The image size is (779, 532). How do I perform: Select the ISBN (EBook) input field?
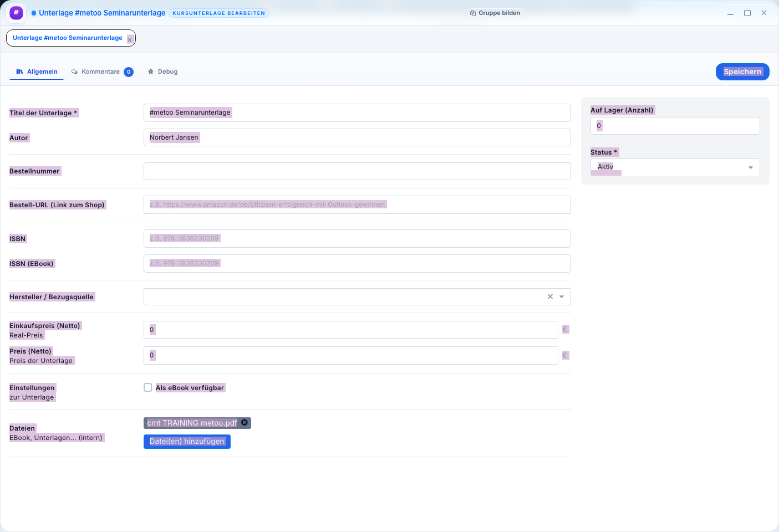click(357, 264)
